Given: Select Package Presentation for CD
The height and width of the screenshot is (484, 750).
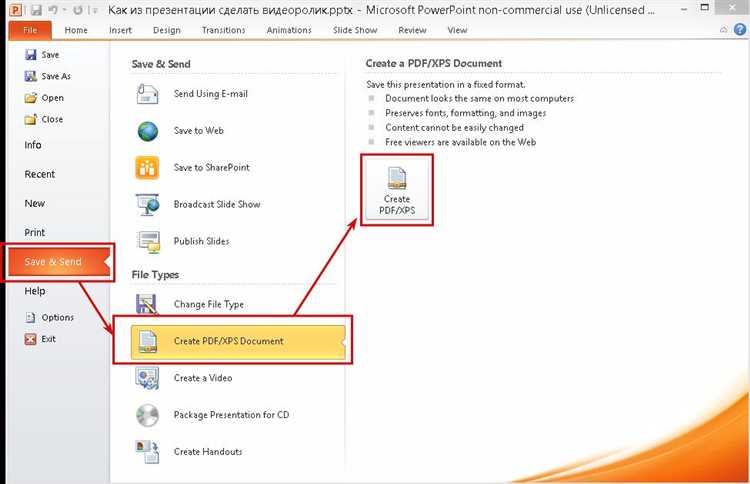Looking at the screenshot, I should 230,415.
